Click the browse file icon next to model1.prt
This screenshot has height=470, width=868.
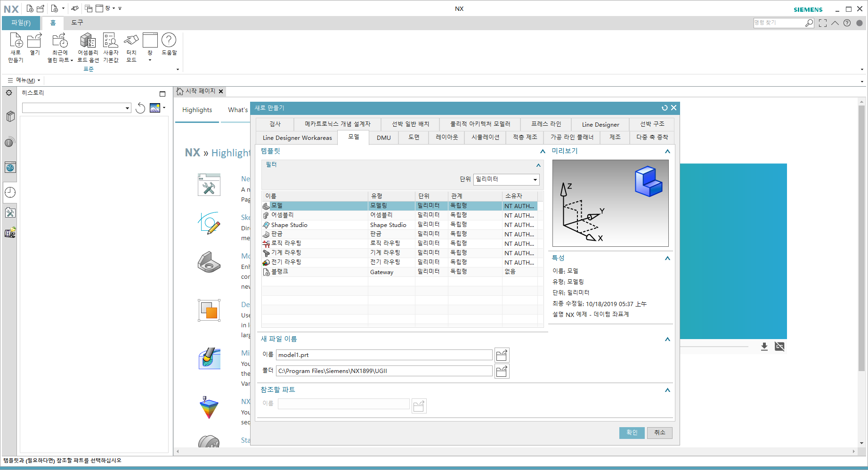point(502,355)
